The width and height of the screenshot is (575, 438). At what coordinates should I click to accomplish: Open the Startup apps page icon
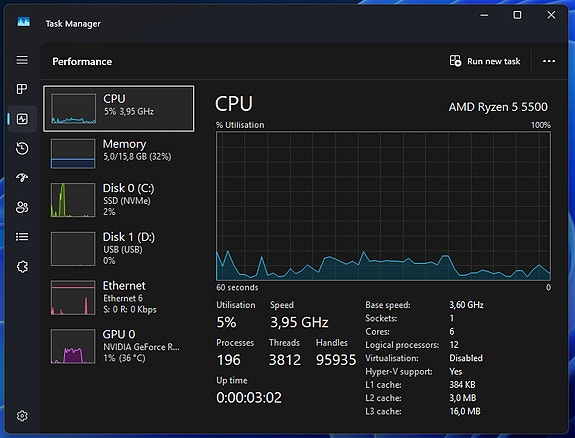[22, 178]
